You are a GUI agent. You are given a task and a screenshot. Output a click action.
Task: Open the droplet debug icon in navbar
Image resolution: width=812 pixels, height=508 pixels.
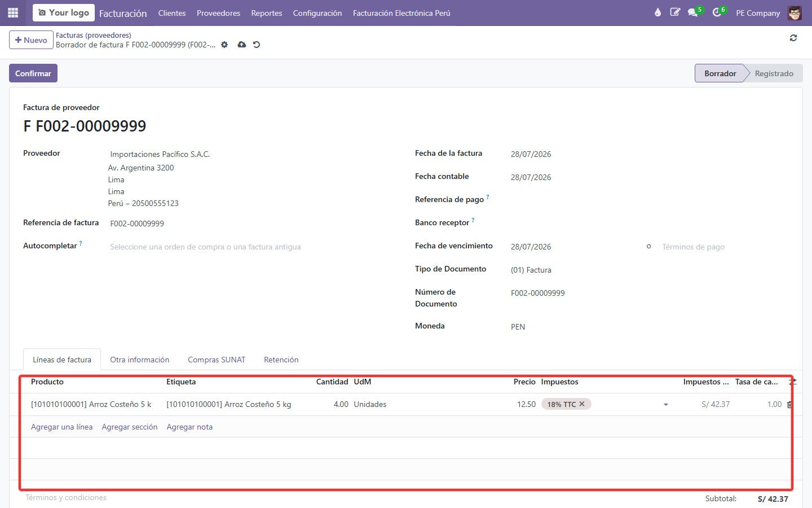(x=657, y=12)
